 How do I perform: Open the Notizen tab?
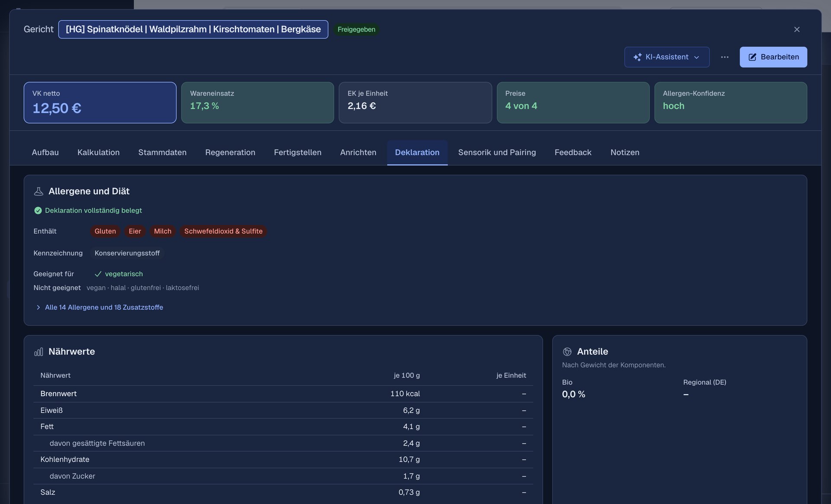625,152
